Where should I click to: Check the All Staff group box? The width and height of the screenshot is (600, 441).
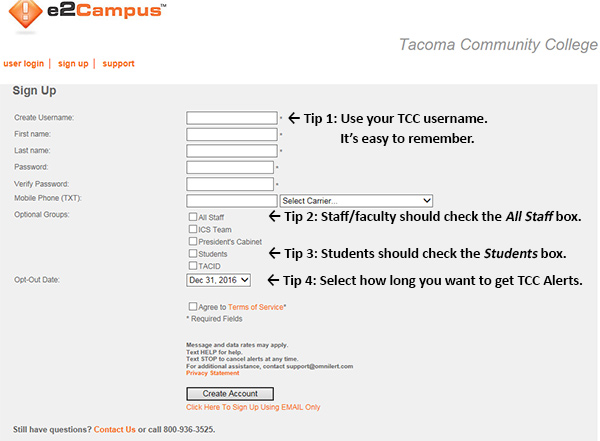[193, 217]
